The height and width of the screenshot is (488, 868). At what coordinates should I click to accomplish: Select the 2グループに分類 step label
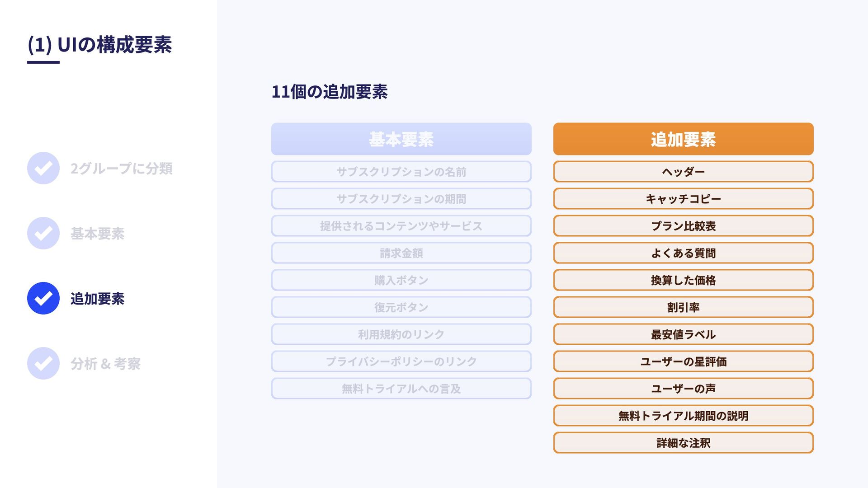pos(121,169)
